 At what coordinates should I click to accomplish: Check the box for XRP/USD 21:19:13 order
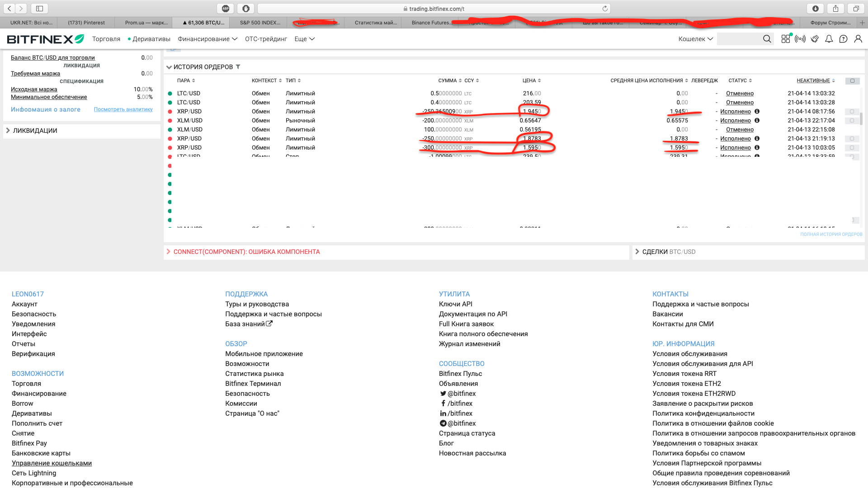tap(852, 139)
